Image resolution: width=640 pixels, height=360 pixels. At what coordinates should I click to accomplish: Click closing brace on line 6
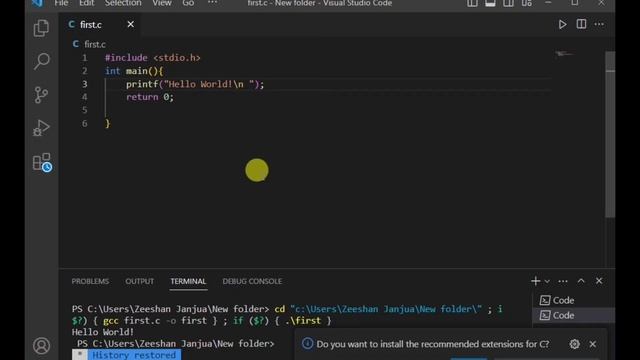tap(108, 123)
